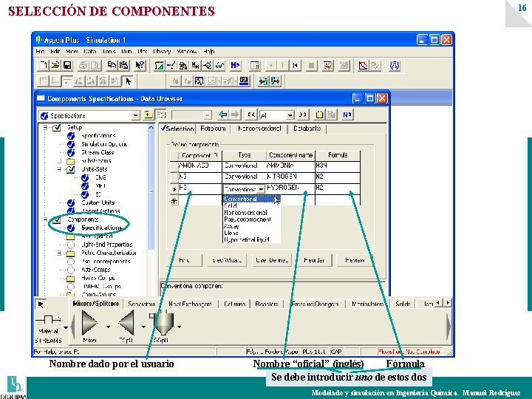The height and width of the screenshot is (399, 532).
Task: Collapse the Setup tree node
Action: click(x=45, y=128)
